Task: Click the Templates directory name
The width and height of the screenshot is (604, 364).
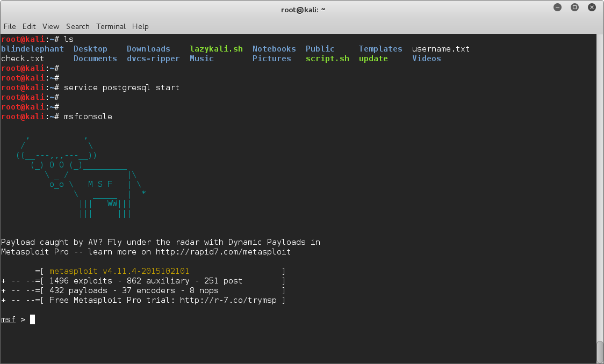Action: [380, 49]
